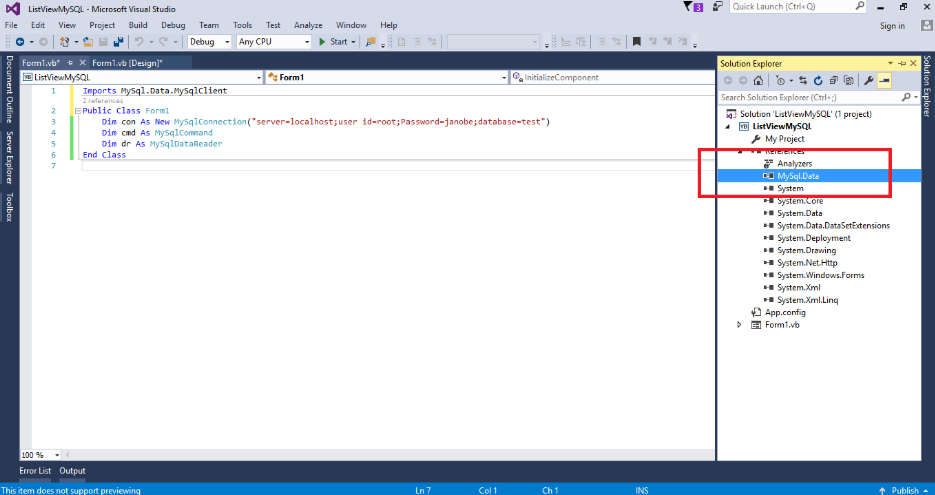Click the Home icon in Solution Explorer
This screenshot has width=935, height=495.
coord(758,81)
